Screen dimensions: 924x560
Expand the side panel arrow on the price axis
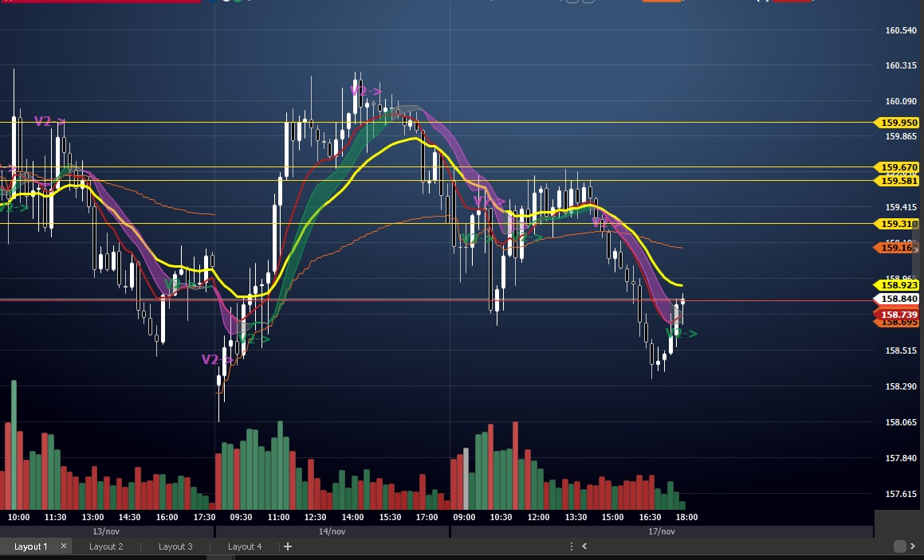click(x=917, y=249)
